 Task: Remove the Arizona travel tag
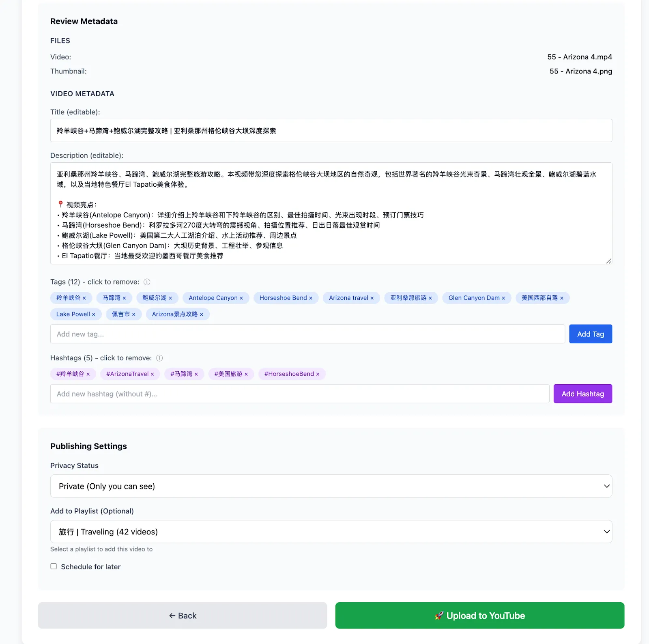coord(351,298)
